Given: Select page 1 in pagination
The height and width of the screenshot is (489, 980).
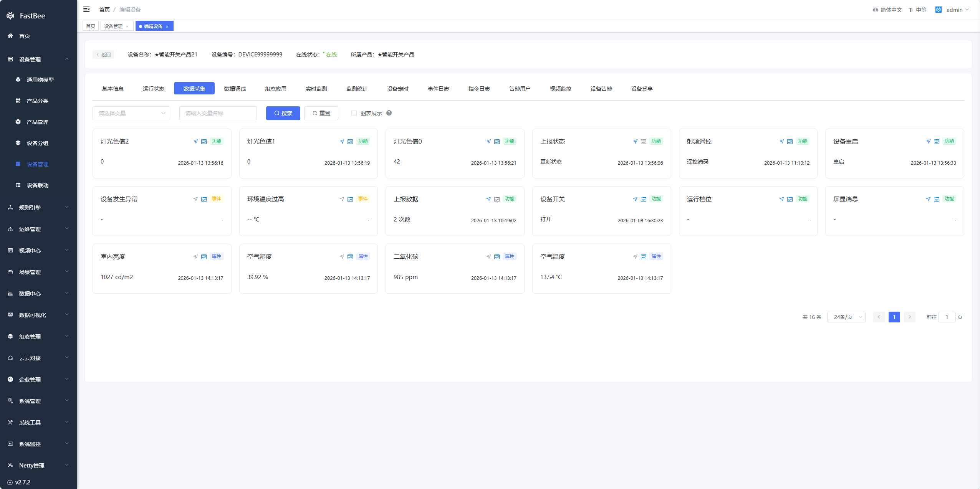Looking at the screenshot, I should [x=894, y=317].
